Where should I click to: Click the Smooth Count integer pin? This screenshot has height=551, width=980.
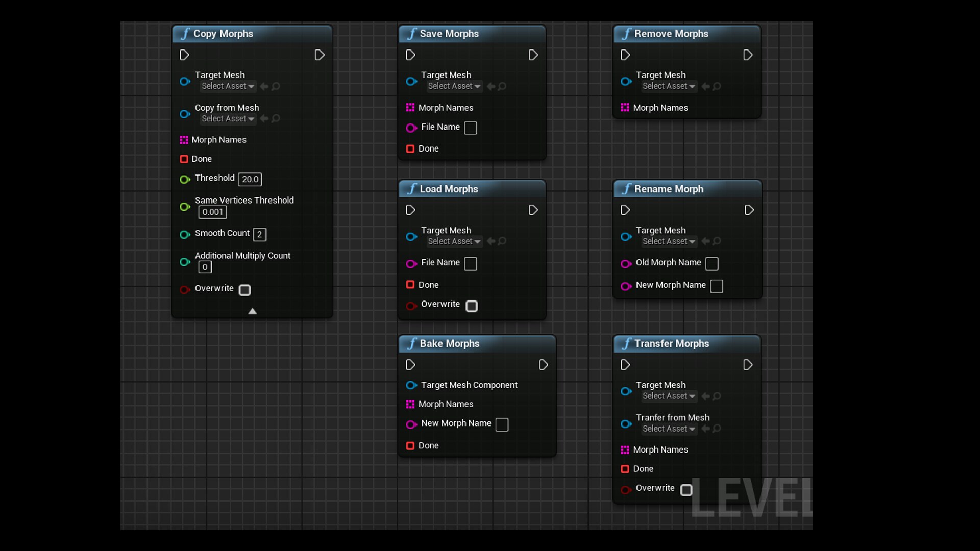pos(185,234)
